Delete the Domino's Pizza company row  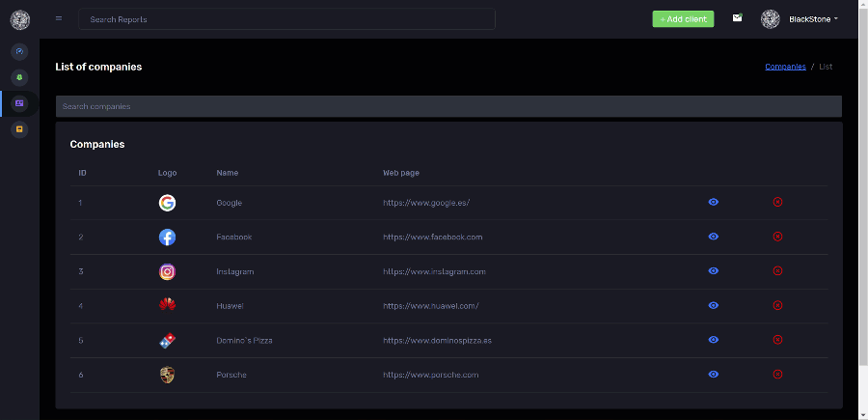[x=777, y=340]
